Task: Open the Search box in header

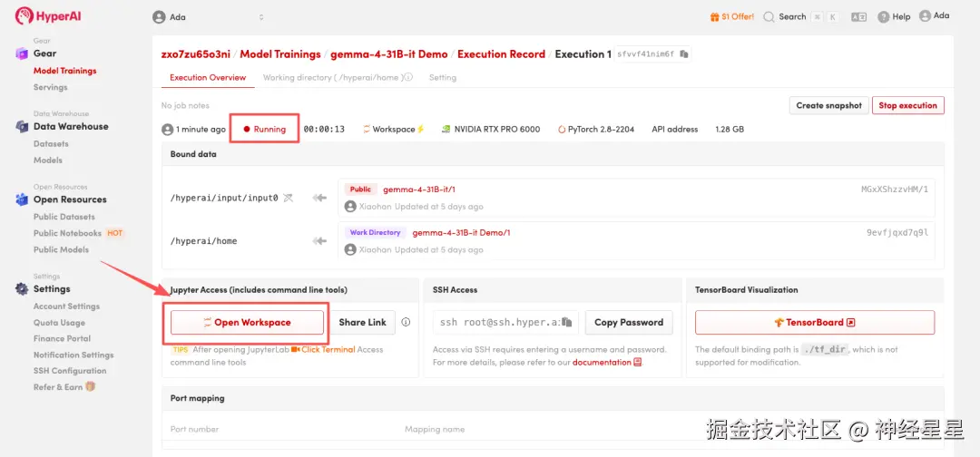Action: pyautogui.click(x=800, y=17)
